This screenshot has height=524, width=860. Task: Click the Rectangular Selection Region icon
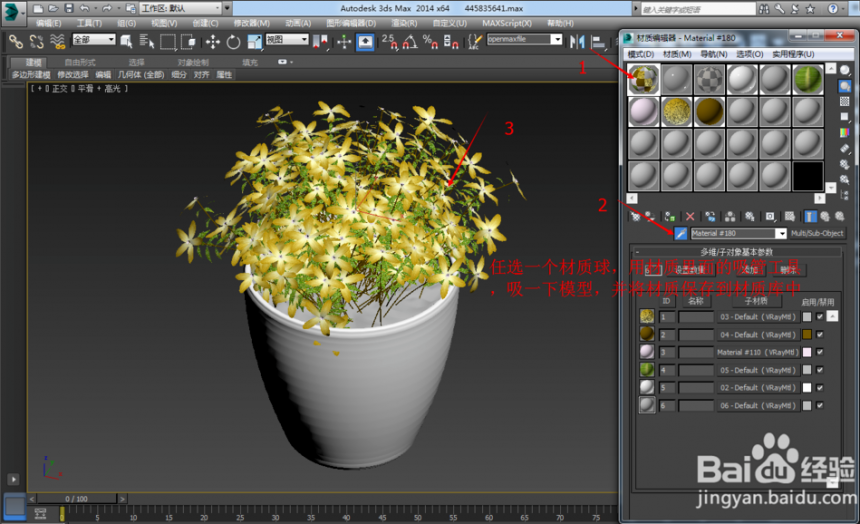pyautogui.click(x=167, y=42)
